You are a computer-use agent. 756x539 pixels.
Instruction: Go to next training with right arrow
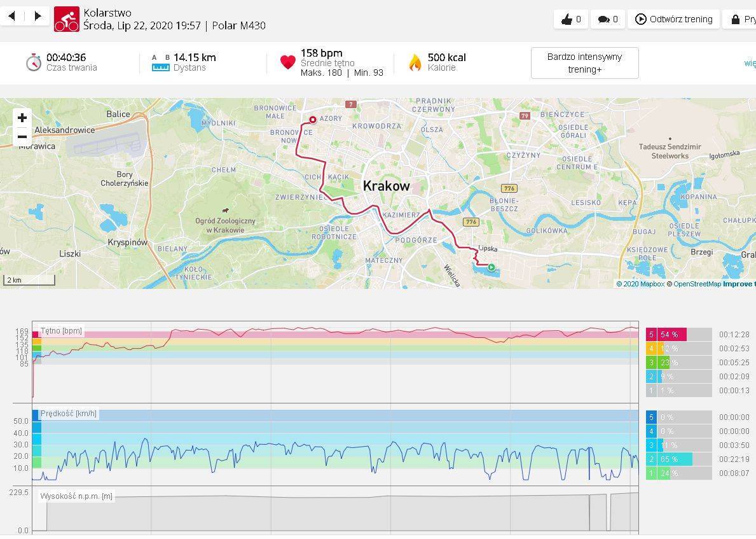tap(38, 16)
